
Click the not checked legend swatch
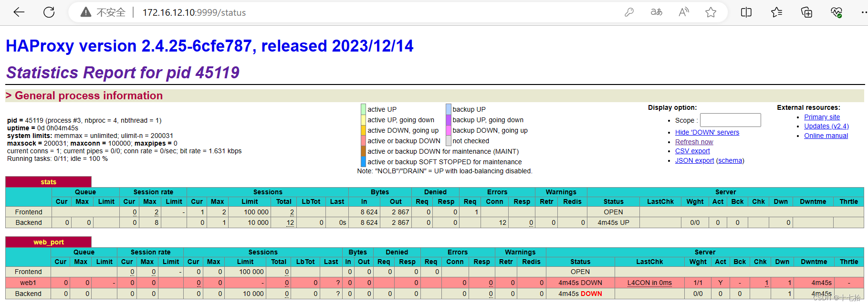[449, 141]
